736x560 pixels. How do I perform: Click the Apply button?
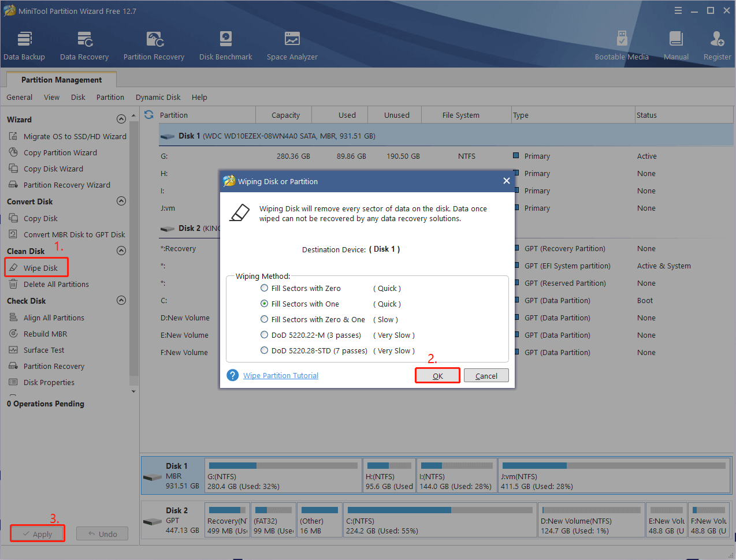click(38, 534)
